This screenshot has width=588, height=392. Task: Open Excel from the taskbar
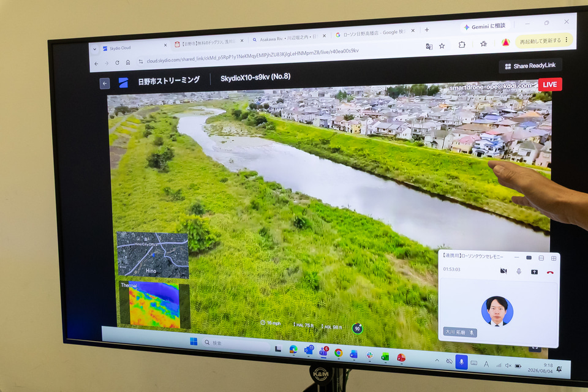click(385, 356)
